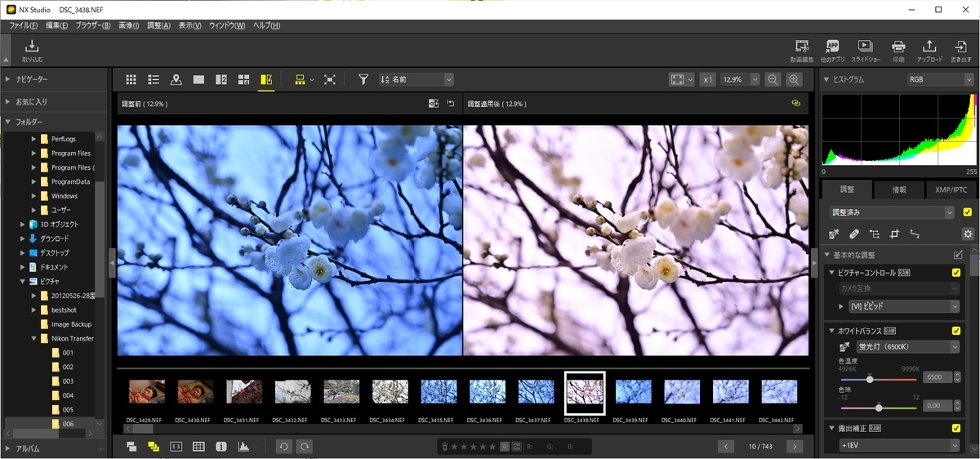The width and height of the screenshot is (980, 459).
Task: Adjust the 色温度 color temperature slider
Action: point(879,380)
